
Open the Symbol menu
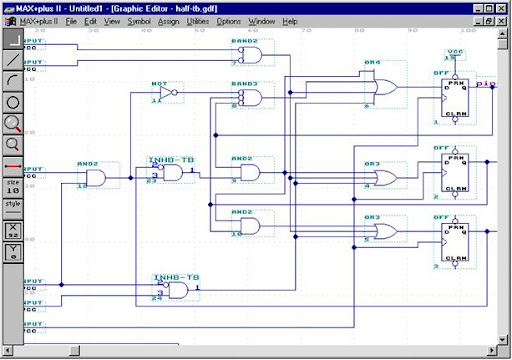(x=139, y=22)
